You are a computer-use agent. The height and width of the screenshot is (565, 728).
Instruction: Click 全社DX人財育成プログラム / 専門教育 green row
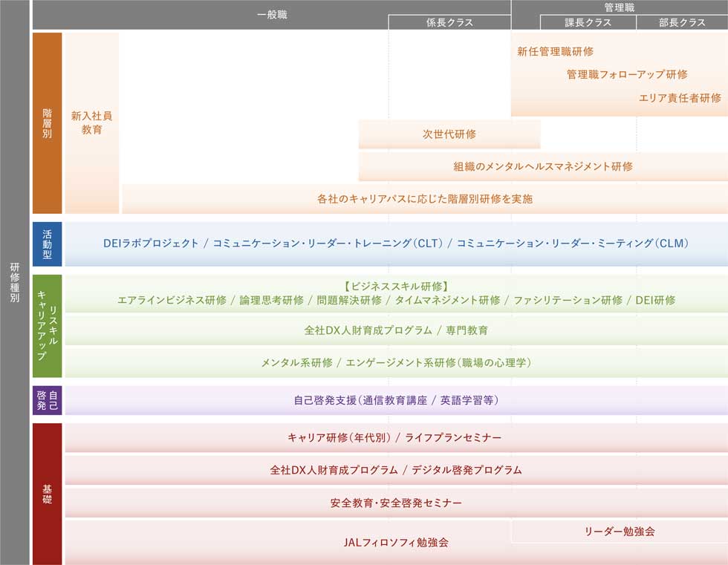[x=396, y=330]
